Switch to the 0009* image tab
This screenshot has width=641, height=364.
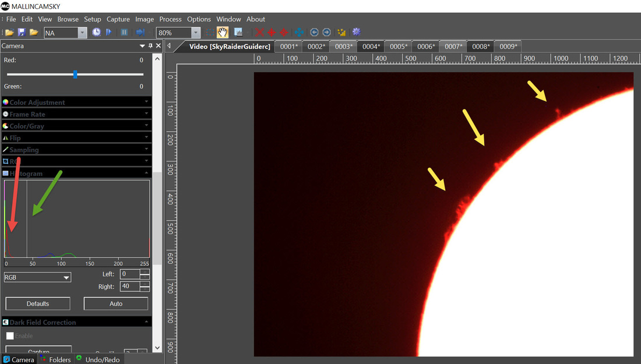[508, 47]
